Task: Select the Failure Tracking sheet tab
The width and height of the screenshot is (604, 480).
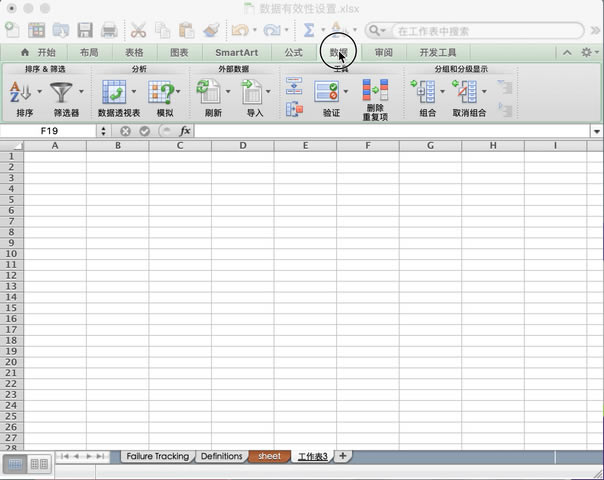Action: [x=157, y=456]
